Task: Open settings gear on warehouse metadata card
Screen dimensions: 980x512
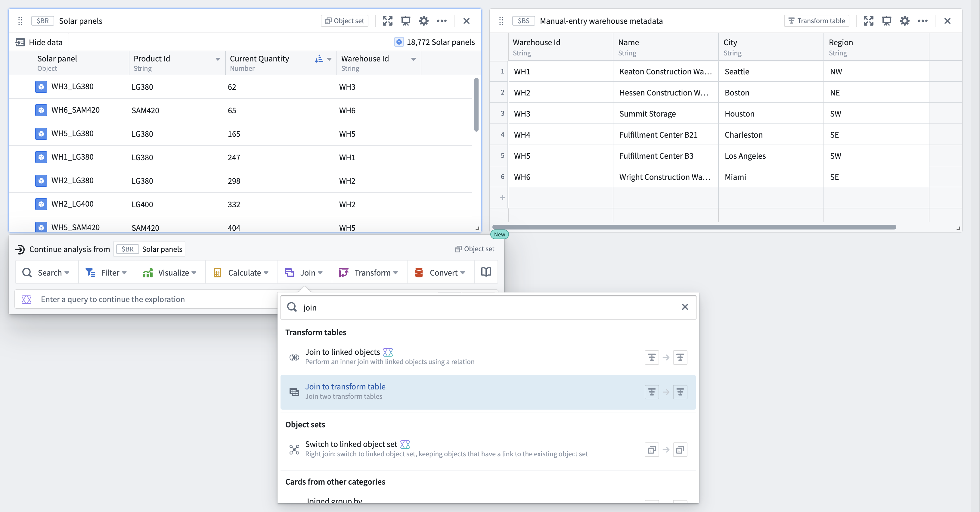Action: coord(905,21)
